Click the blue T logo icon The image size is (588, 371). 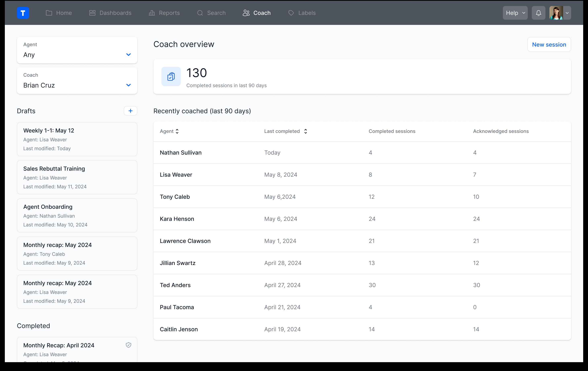click(23, 13)
